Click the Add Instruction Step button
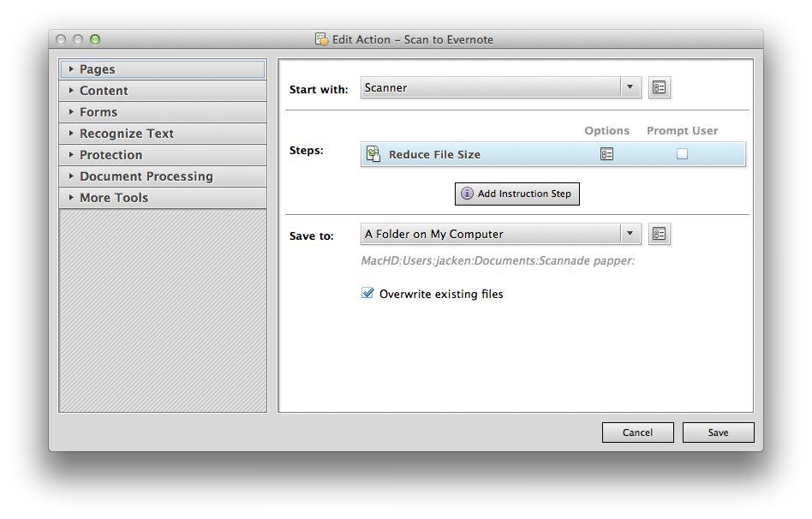This screenshot has height=519, width=812. point(516,194)
